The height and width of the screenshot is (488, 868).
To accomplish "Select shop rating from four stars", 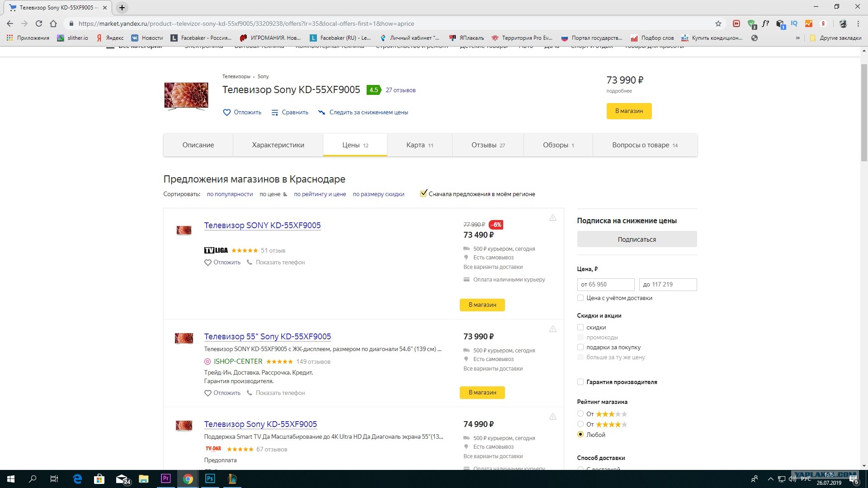I will [580, 424].
